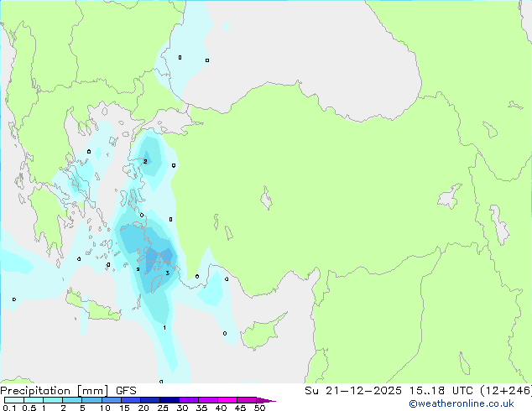Pick the 2–5 mm legend color swatch
The height and width of the screenshot is (411, 532).
72,400
